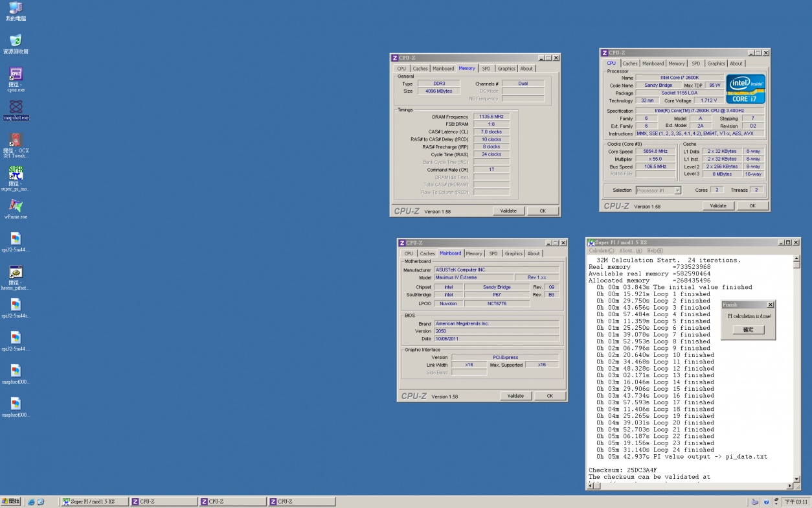The image size is (812, 508).
Task: Switch to SPD tab in Memory CPU-Z window
Action: (486, 69)
